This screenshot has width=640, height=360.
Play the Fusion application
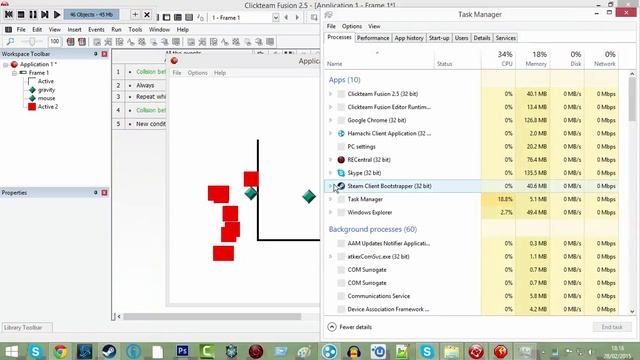[x=57, y=15]
